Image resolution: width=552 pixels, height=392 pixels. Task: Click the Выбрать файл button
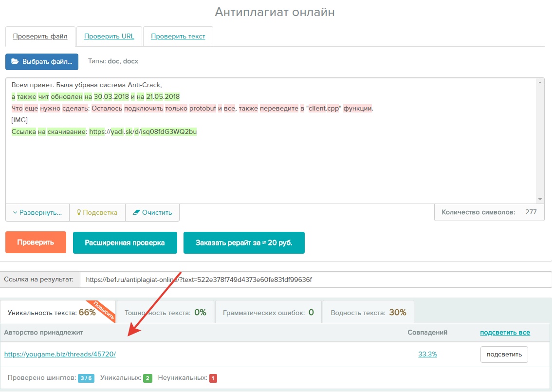pyautogui.click(x=42, y=62)
